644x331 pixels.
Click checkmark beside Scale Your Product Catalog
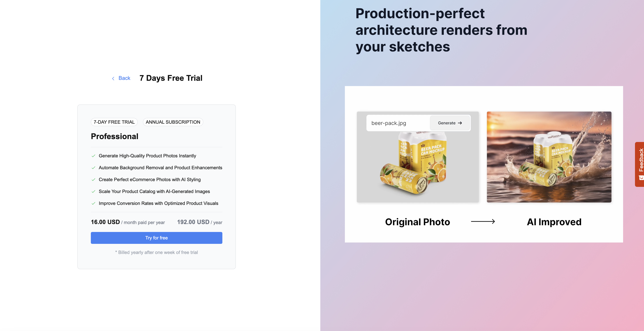93,191
